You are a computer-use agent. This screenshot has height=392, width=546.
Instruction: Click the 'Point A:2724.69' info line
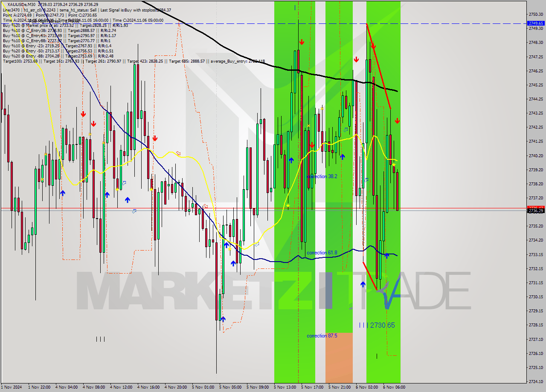click(x=50, y=15)
